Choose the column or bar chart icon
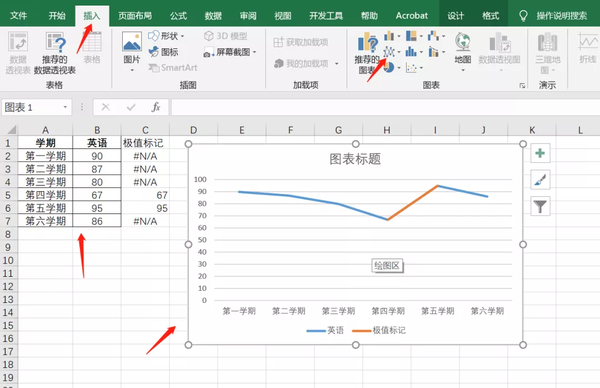The height and width of the screenshot is (388, 600). [389, 36]
